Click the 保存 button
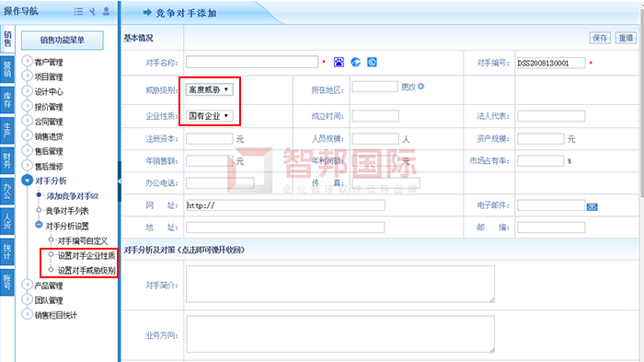 click(x=600, y=38)
